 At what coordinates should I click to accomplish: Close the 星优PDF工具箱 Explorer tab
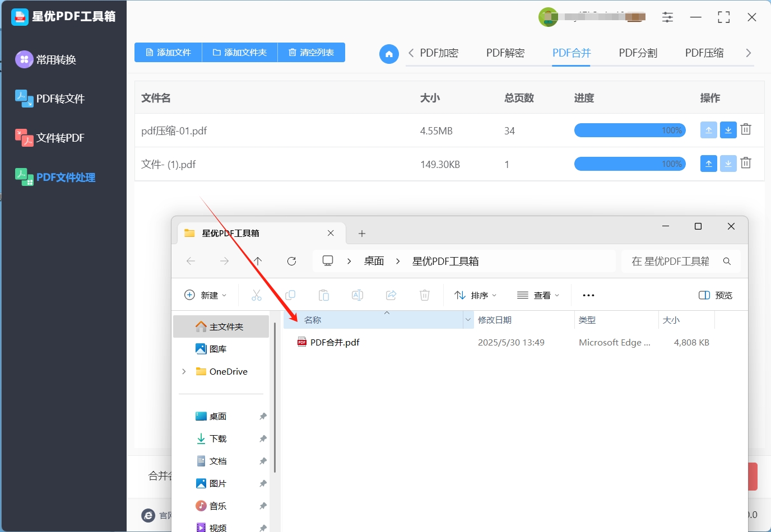tap(331, 233)
